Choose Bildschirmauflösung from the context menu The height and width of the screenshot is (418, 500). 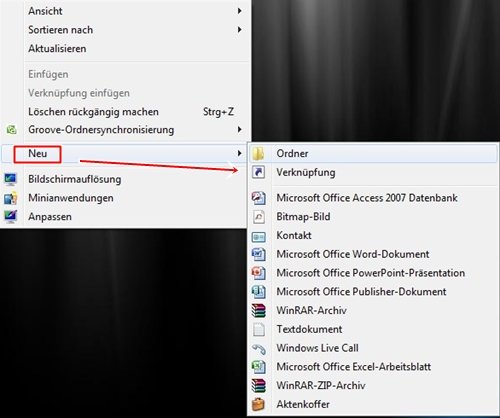click(124, 179)
